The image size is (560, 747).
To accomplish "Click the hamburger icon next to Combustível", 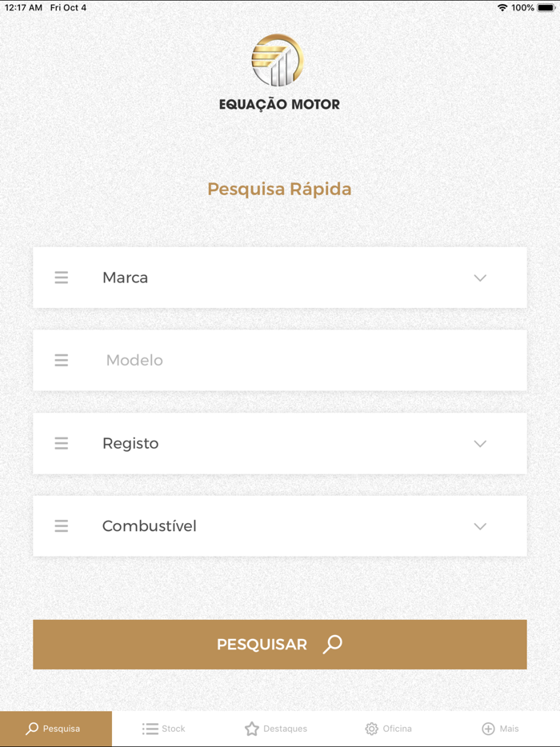I will 62,525.
